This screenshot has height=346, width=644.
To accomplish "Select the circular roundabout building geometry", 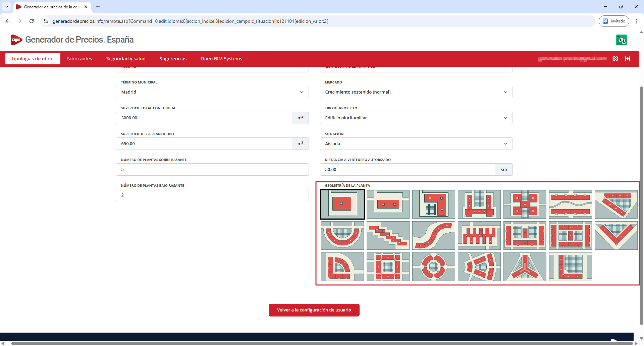I will coord(433,267).
